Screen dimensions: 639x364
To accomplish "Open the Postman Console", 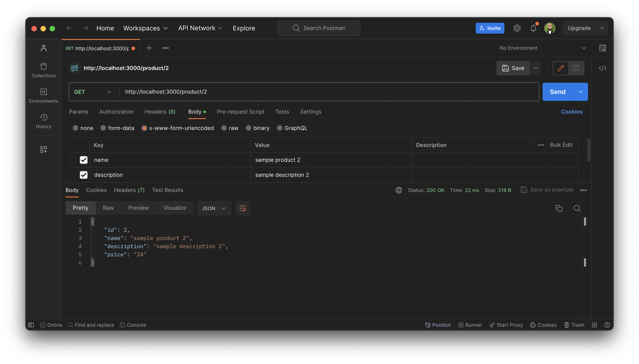I will click(133, 325).
